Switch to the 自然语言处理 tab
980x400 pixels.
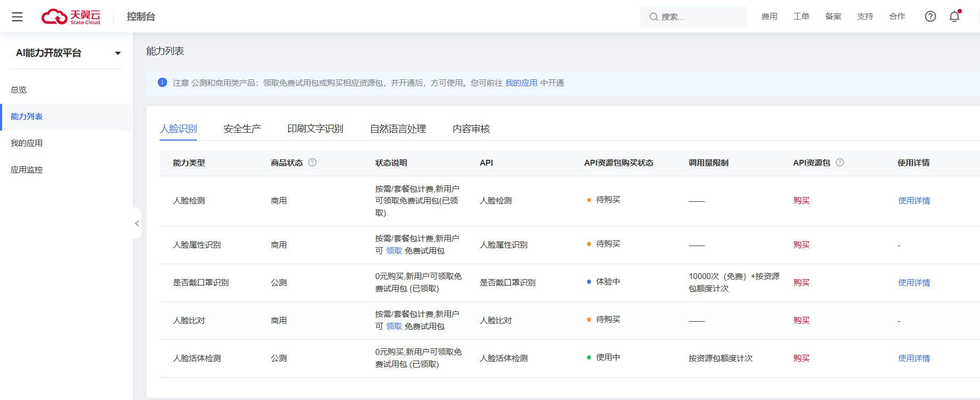point(398,129)
